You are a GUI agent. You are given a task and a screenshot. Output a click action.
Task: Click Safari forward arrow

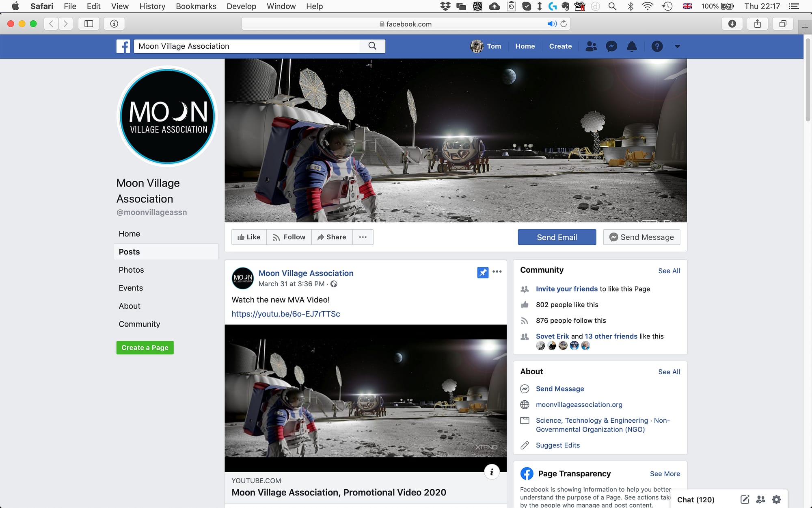(x=65, y=24)
